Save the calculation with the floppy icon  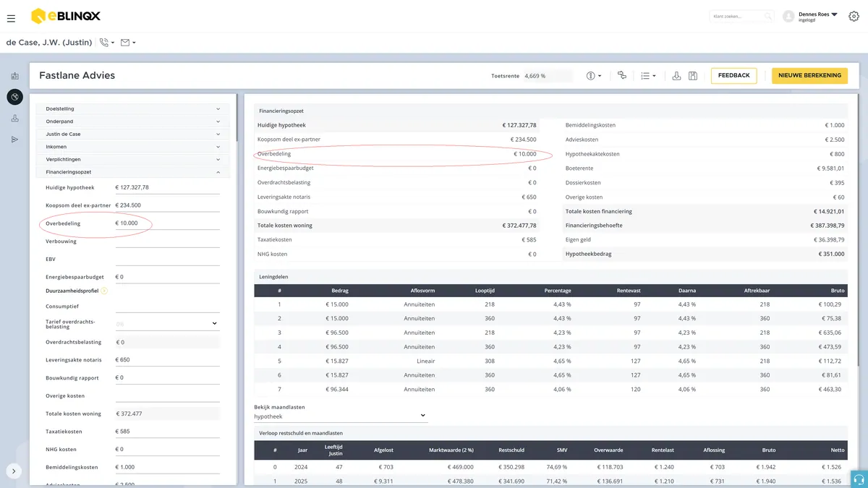tap(693, 75)
